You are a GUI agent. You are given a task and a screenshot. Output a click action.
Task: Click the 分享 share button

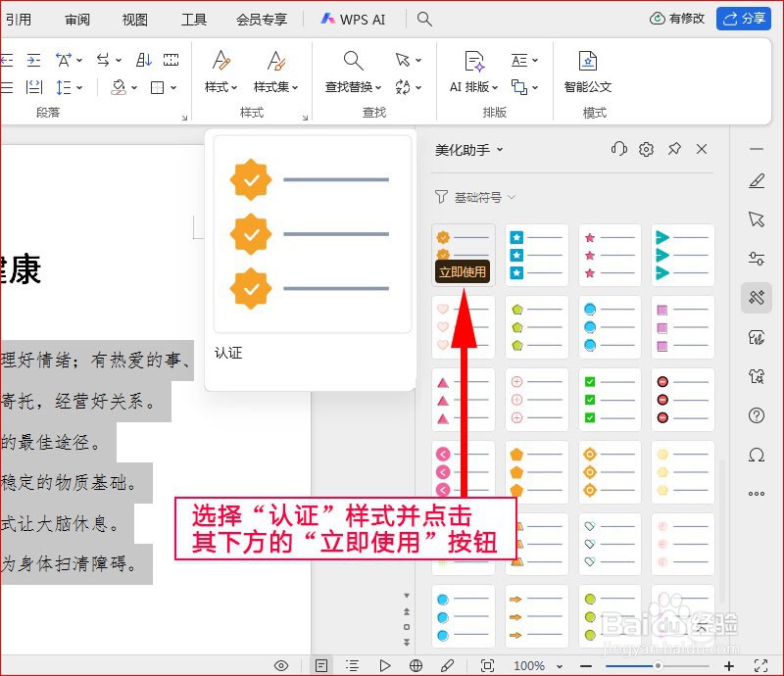[744, 18]
